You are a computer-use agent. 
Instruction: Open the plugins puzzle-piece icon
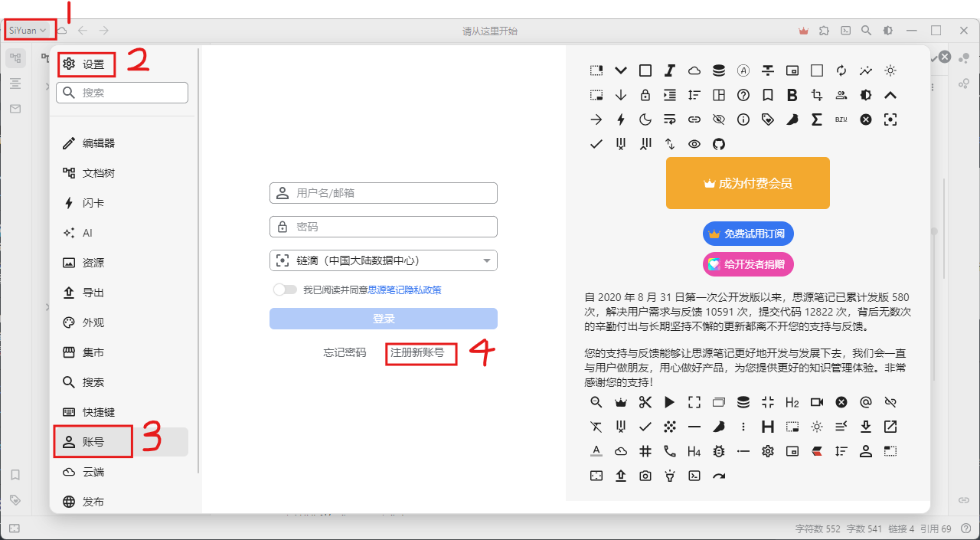[x=824, y=31]
